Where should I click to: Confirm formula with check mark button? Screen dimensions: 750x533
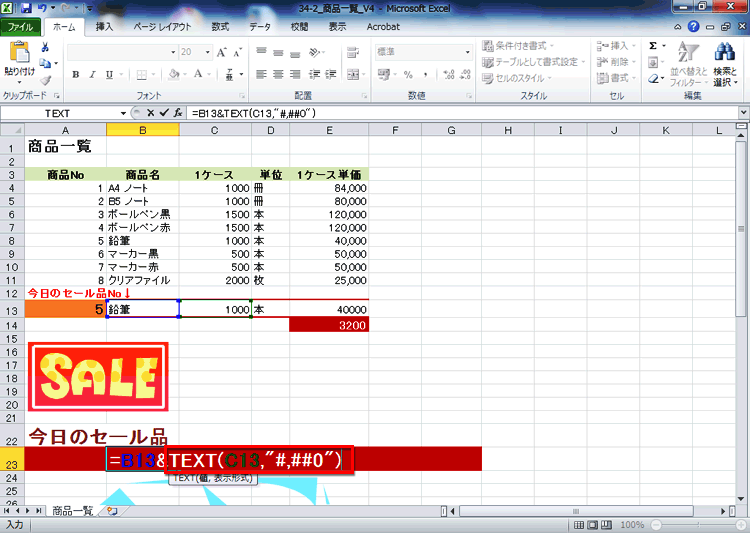[164, 113]
